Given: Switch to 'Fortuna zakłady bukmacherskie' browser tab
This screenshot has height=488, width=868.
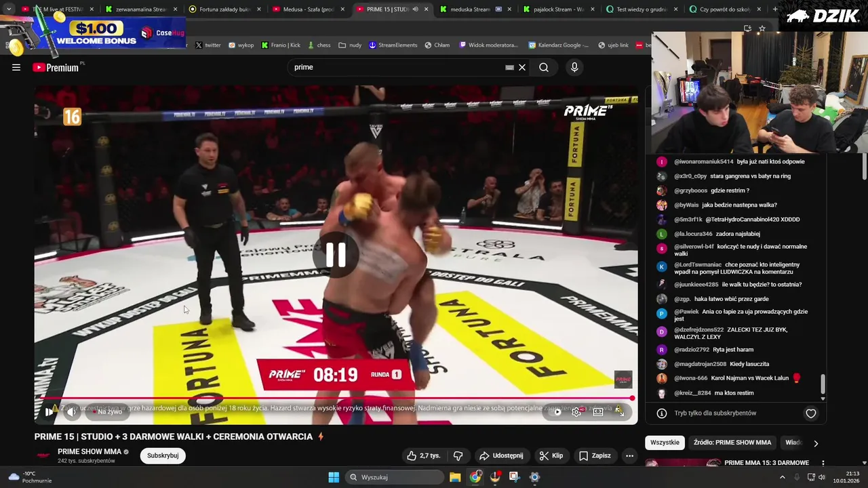Looking at the screenshot, I should tap(224, 9).
